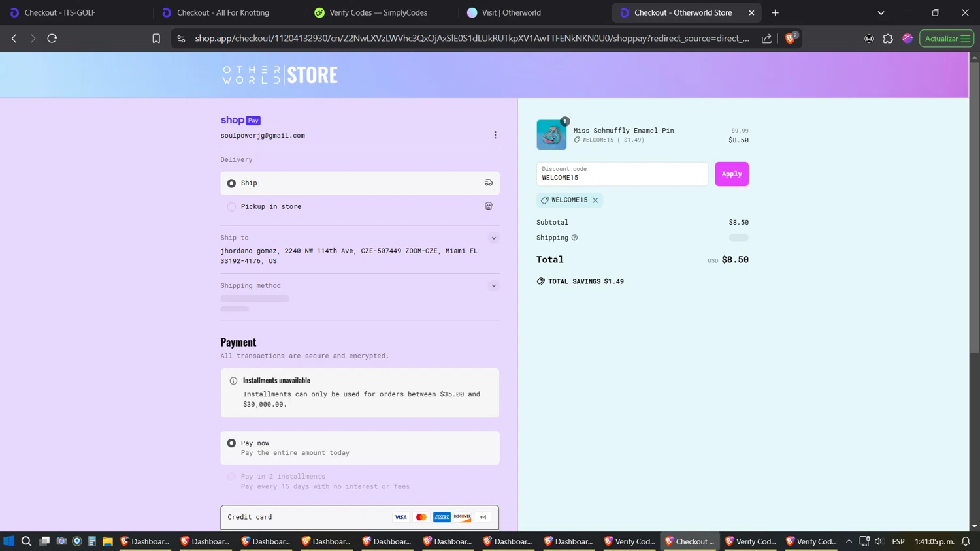Image resolution: width=980 pixels, height=551 pixels.
Task: Open the extensions puzzle icon
Action: [x=888, y=39]
